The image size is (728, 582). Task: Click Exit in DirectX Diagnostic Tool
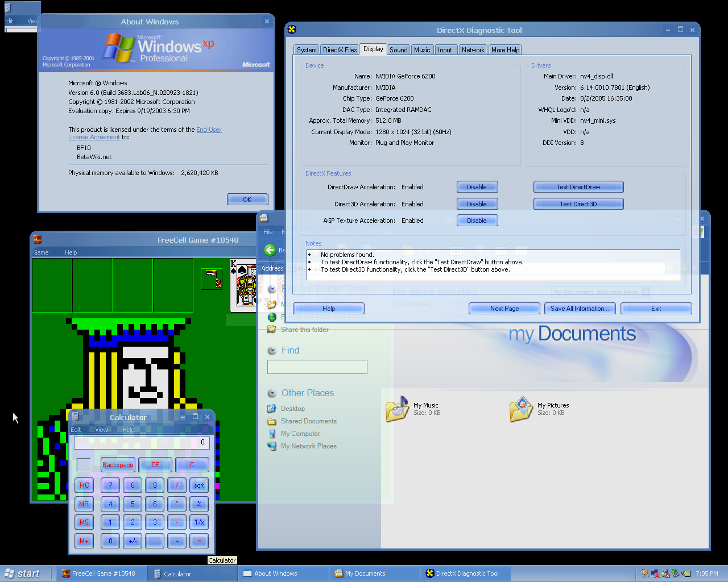(x=656, y=309)
